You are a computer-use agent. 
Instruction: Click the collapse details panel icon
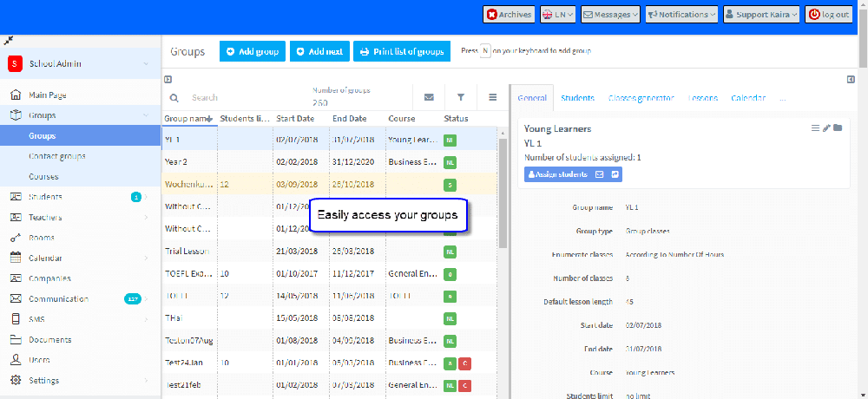point(851,80)
